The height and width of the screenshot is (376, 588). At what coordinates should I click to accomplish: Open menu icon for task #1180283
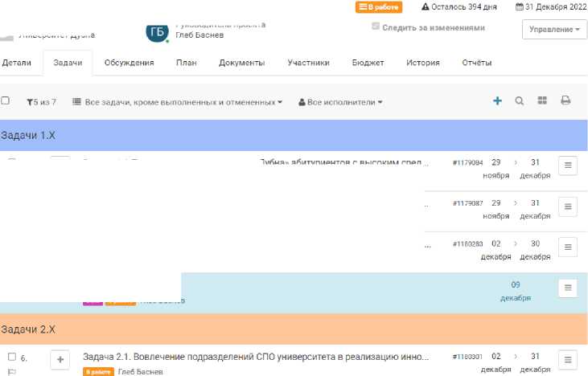[x=568, y=247]
